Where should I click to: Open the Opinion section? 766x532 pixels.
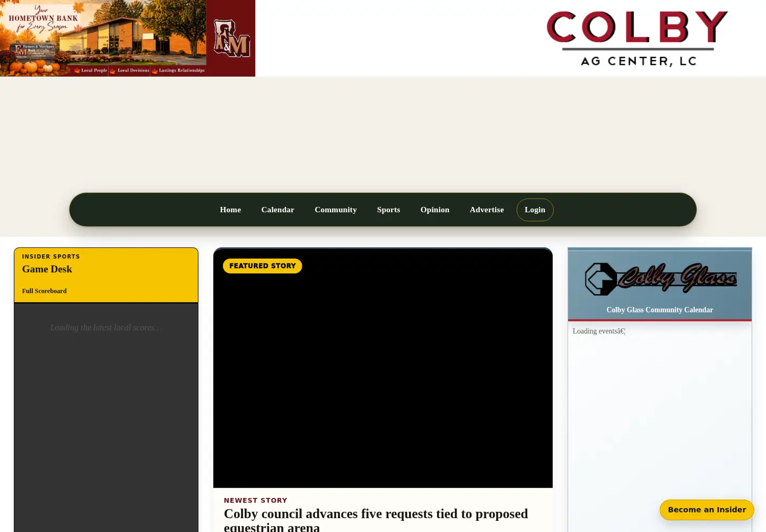(435, 210)
